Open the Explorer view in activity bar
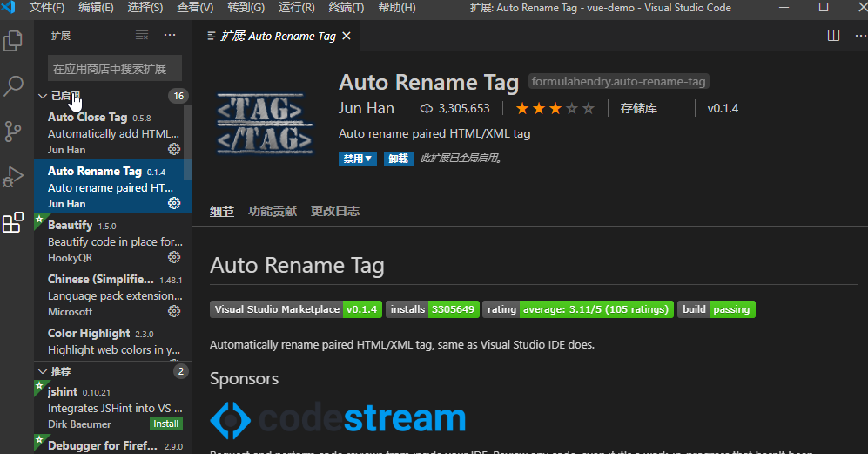Image resolution: width=868 pixels, height=454 pixels. pos(14,41)
